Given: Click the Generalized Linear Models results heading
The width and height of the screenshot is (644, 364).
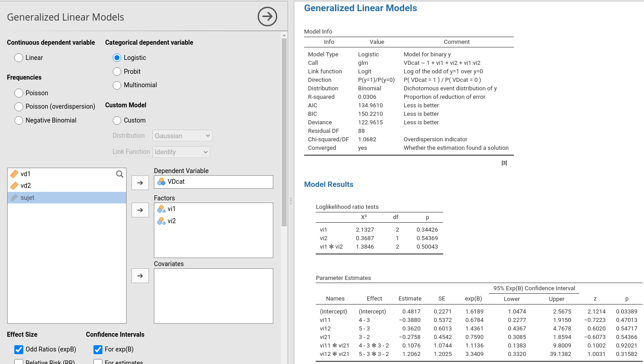Looking at the screenshot, I should point(360,8).
